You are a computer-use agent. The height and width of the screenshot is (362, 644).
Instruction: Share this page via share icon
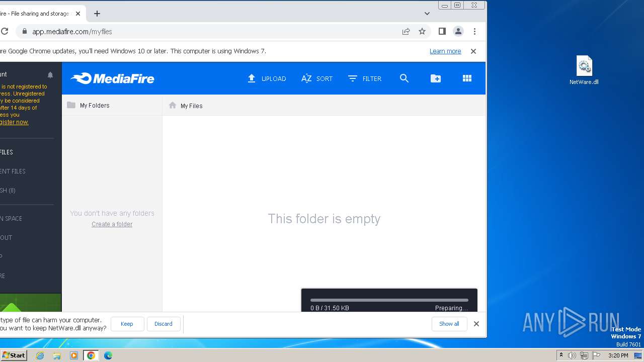[406, 31]
